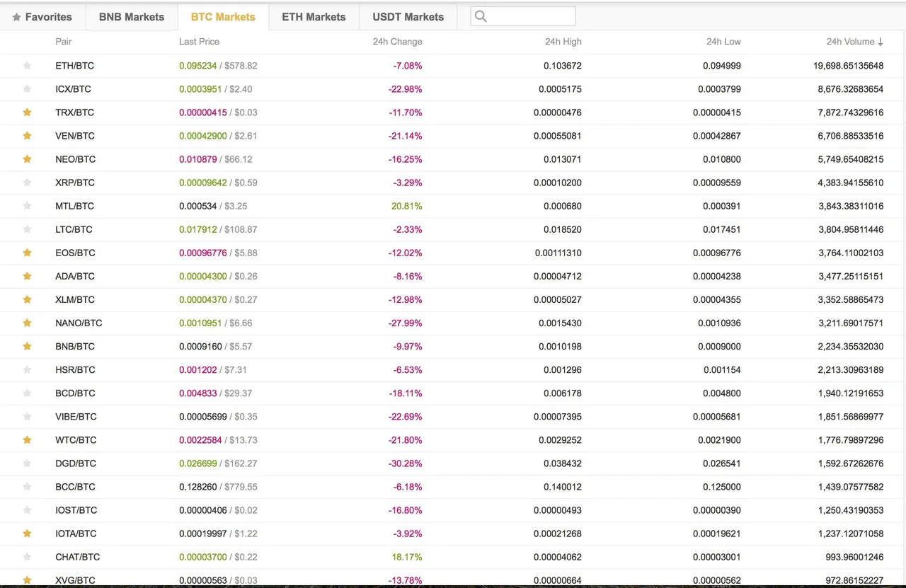
Task: Click the search magnifier icon
Action: (481, 16)
